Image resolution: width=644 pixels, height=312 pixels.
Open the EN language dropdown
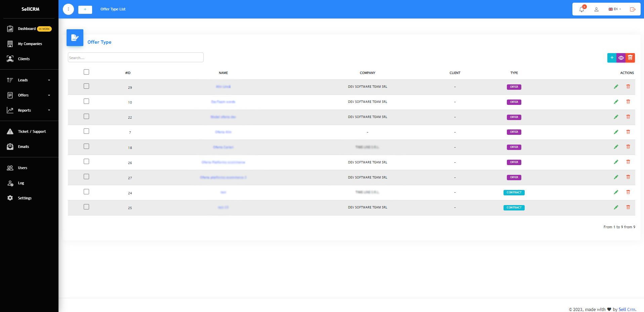[x=615, y=9]
